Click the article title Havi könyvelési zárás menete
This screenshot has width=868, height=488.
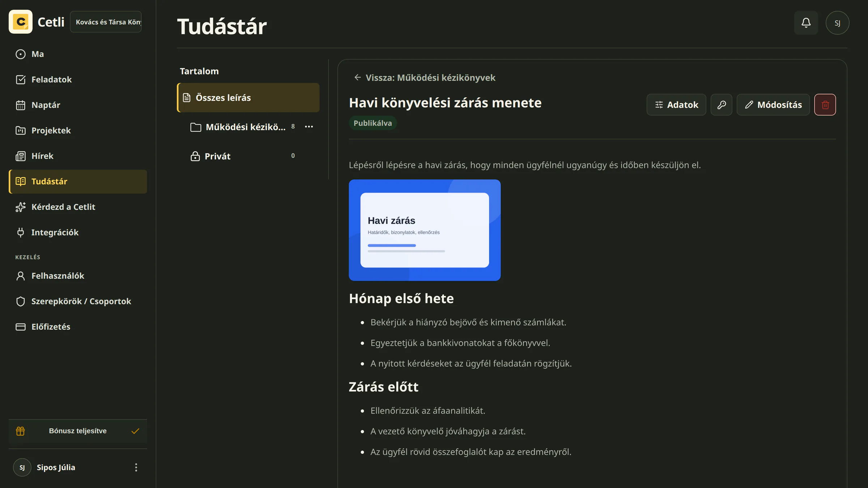(x=445, y=103)
